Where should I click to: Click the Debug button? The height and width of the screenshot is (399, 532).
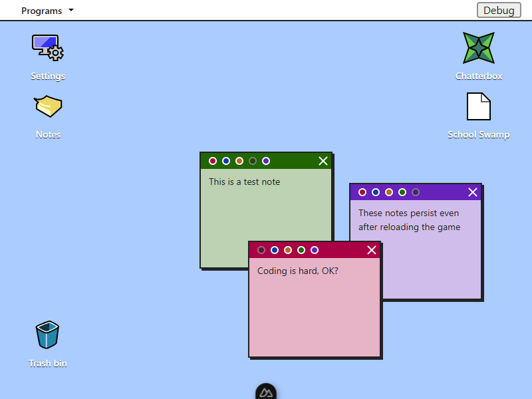(499, 10)
